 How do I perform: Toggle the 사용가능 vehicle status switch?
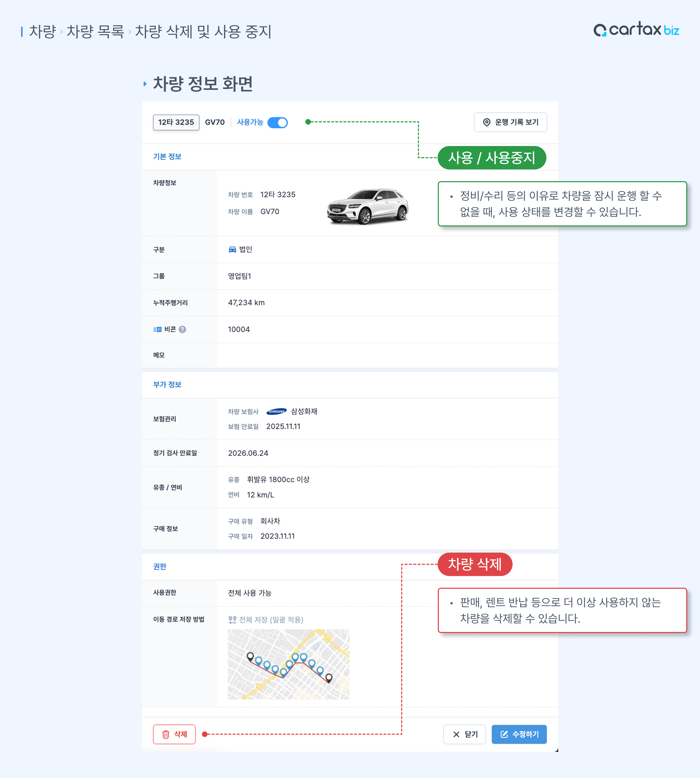(277, 122)
